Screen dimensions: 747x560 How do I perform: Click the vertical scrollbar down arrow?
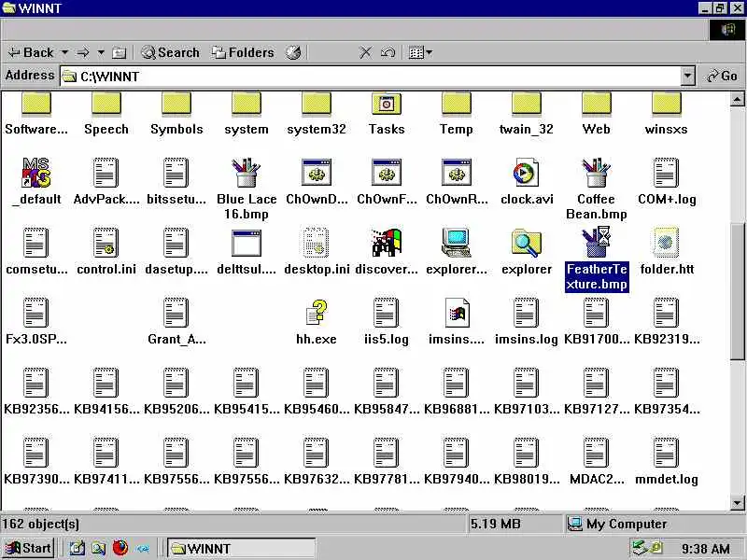click(x=737, y=503)
